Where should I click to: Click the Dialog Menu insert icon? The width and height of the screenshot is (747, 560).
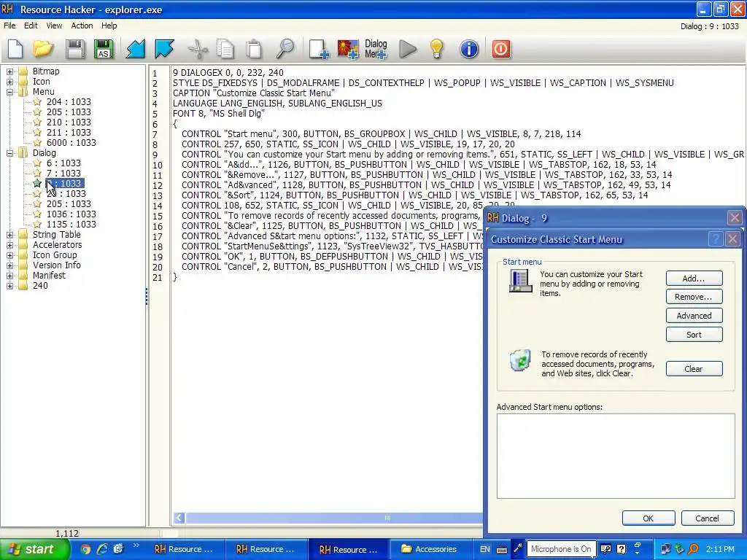click(376, 49)
